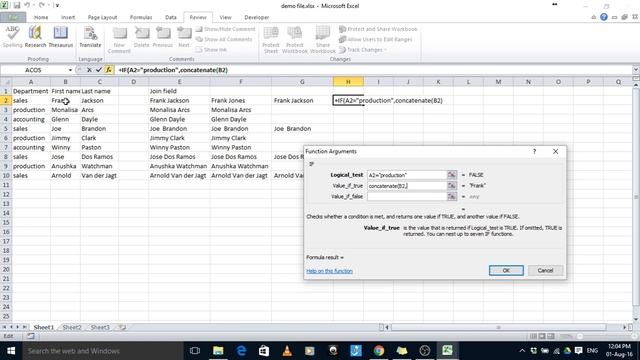The width and height of the screenshot is (640, 360).
Task: Switch to the Developer tab
Action: [256, 18]
